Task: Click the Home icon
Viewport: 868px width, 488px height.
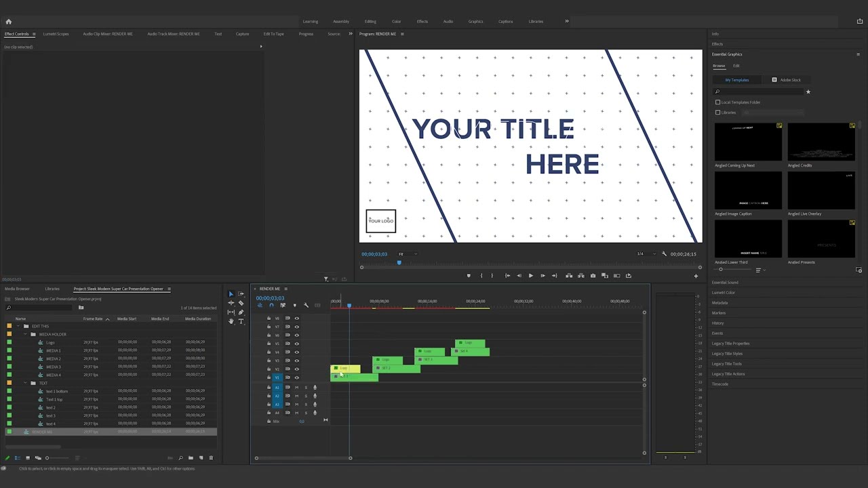Action: click(x=8, y=21)
